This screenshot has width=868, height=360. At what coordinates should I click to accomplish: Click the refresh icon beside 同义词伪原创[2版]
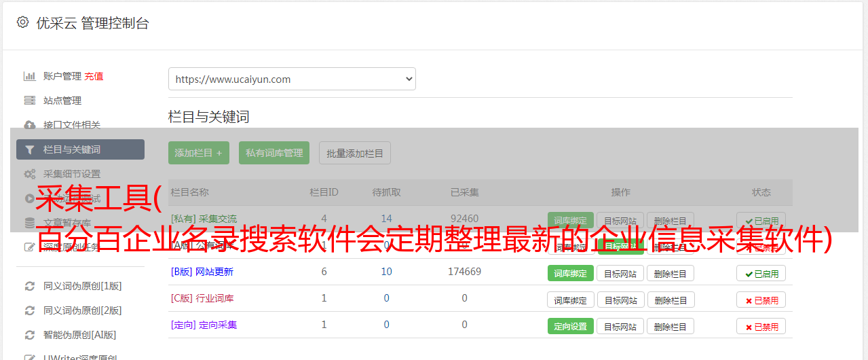pyautogui.click(x=30, y=310)
